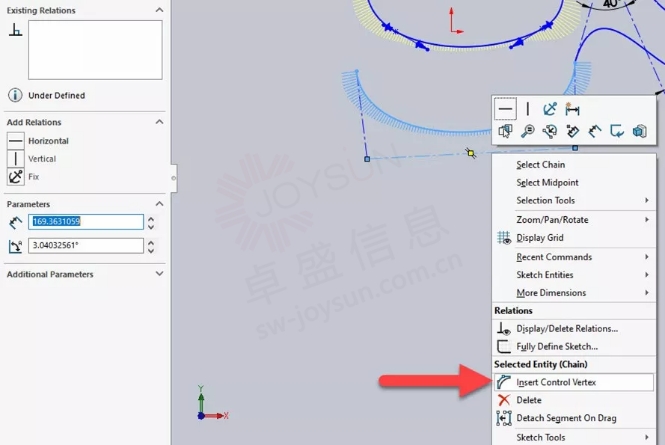Image resolution: width=665 pixels, height=445 pixels.
Task: Increase the 169.3631059 length spinner up arrow
Action: tap(151, 218)
